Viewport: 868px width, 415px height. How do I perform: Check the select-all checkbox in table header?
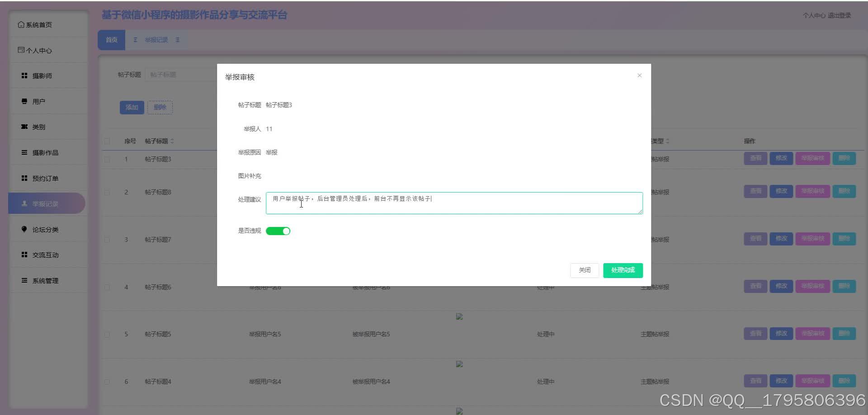pyautogui.click(x=107, y=141)
